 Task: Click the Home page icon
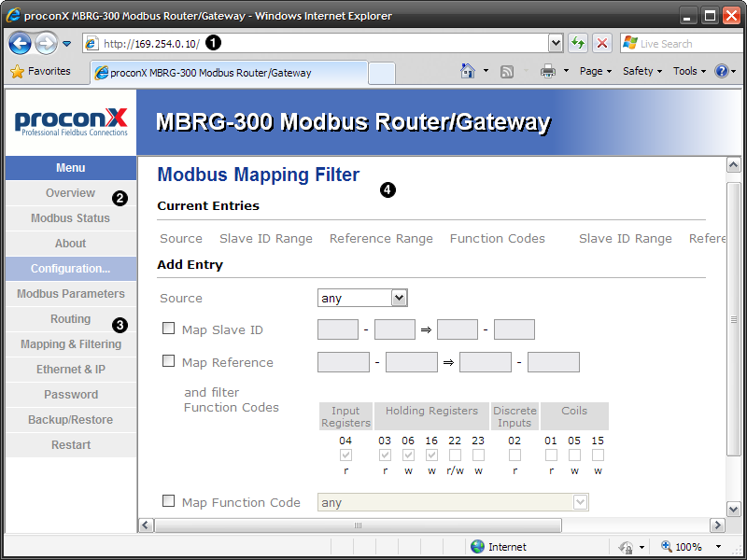coord(468,71)
